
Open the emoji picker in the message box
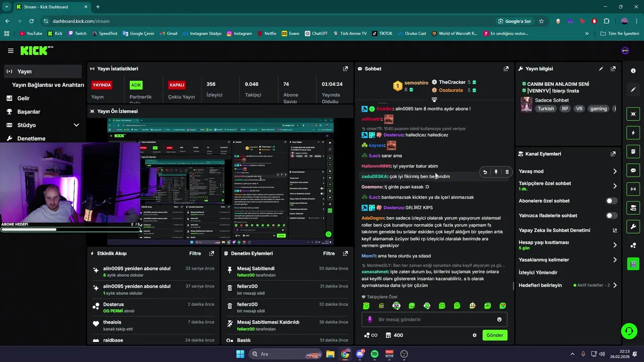point(499,319)
